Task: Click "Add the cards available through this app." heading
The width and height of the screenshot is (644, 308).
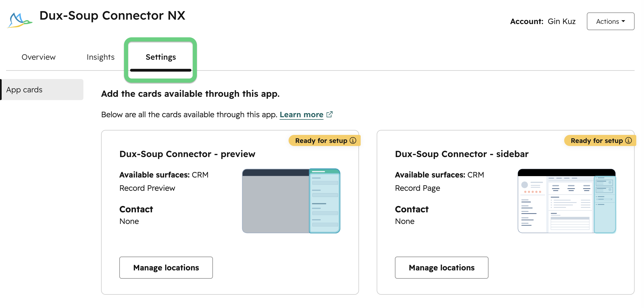Action: tap(190, 94)
